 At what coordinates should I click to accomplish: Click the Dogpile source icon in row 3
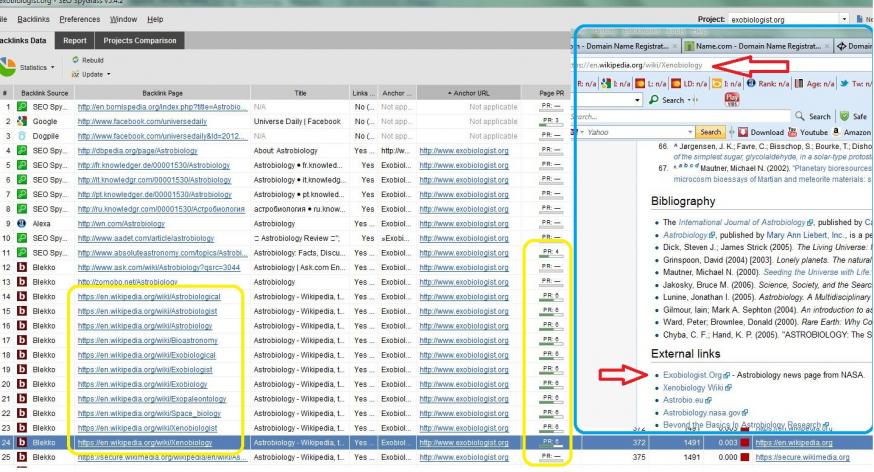click(22, 135)
